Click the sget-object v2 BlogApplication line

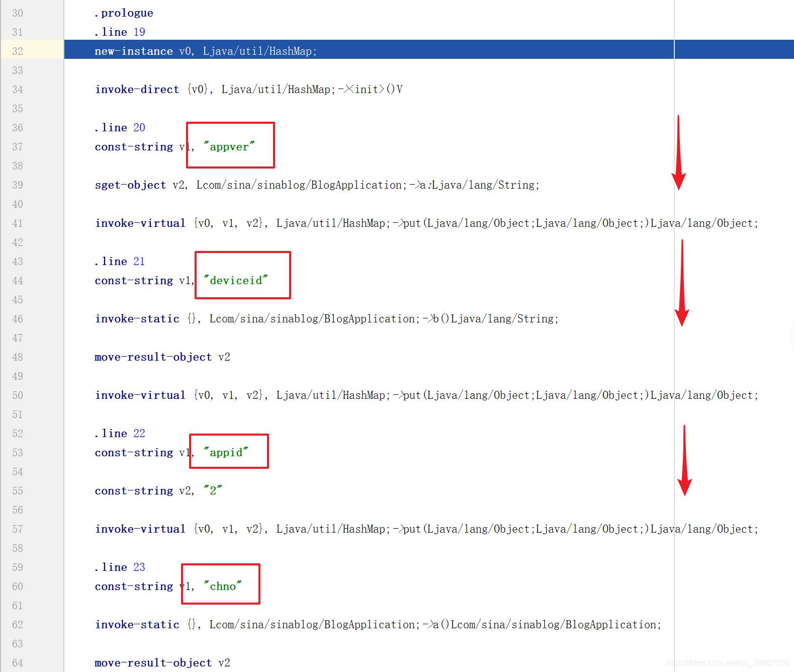317,185
